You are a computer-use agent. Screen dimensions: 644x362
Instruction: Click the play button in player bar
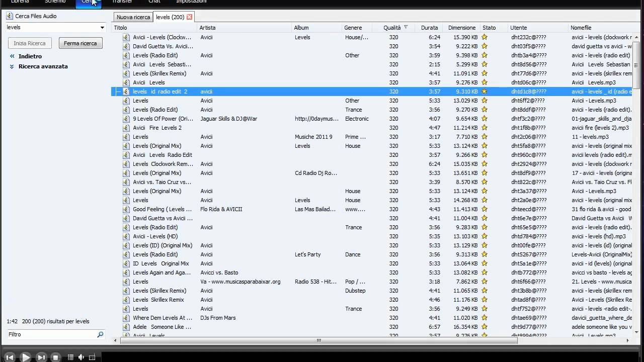[25, 357]
